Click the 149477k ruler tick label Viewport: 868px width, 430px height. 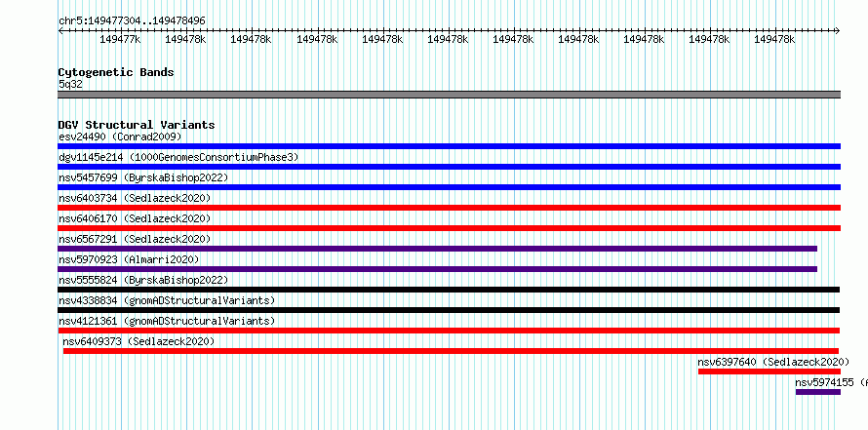[x=120, y=39]
